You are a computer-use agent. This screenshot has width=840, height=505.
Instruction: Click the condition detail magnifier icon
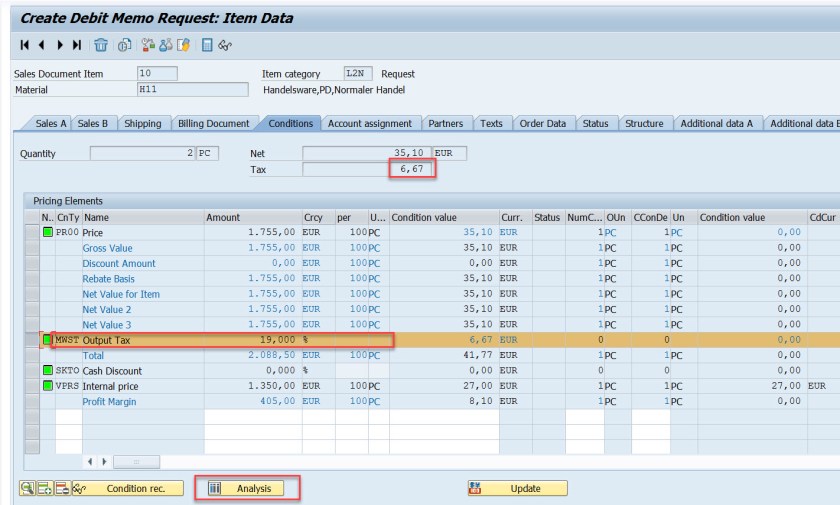click(27, 489)
